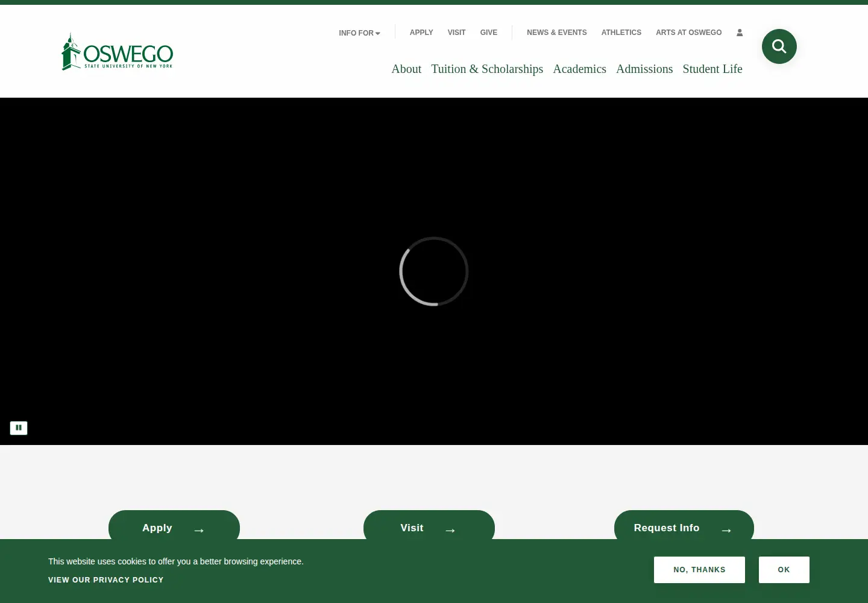Open the search with the magnifier icon
The width and height of the screenshot is (868, 603).
[x=779, y=46]
